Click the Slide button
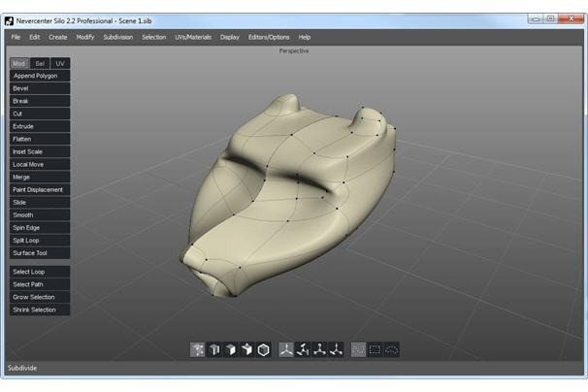588x392 pixels. [x=40, y=202]
